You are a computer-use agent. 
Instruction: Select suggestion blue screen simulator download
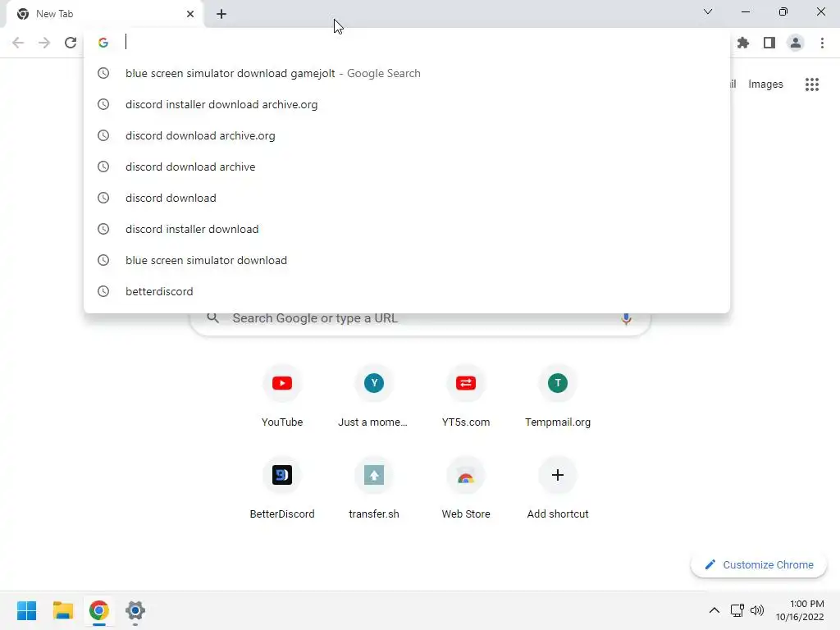tap(407, 260)
